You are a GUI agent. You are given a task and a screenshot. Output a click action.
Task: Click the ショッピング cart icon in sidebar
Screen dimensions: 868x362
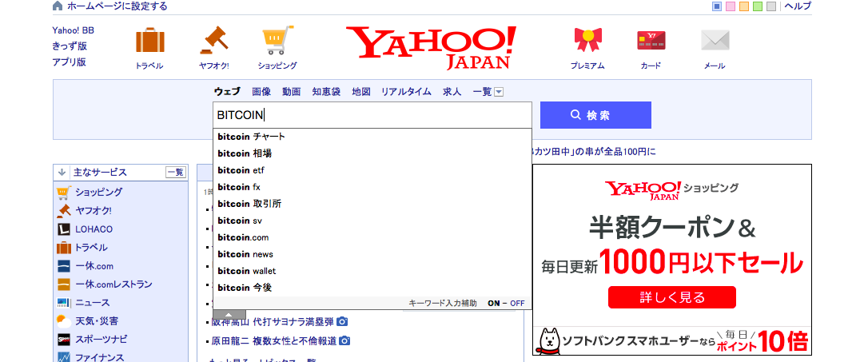click(x=64, y=193)
